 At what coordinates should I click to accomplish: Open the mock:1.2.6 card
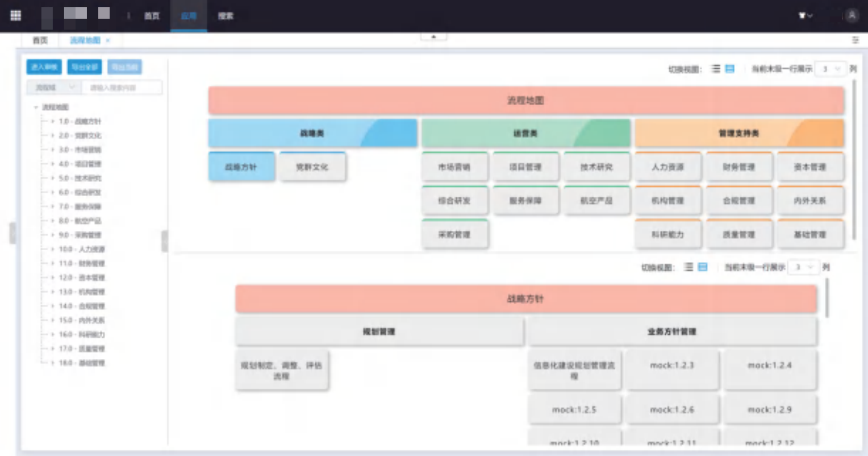pos(672,409)
